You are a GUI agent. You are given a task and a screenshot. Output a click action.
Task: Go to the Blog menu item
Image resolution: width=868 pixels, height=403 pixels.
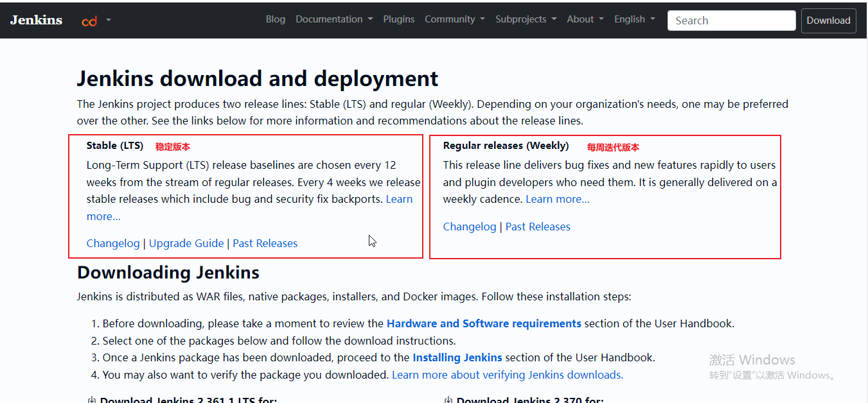point(276,19)
